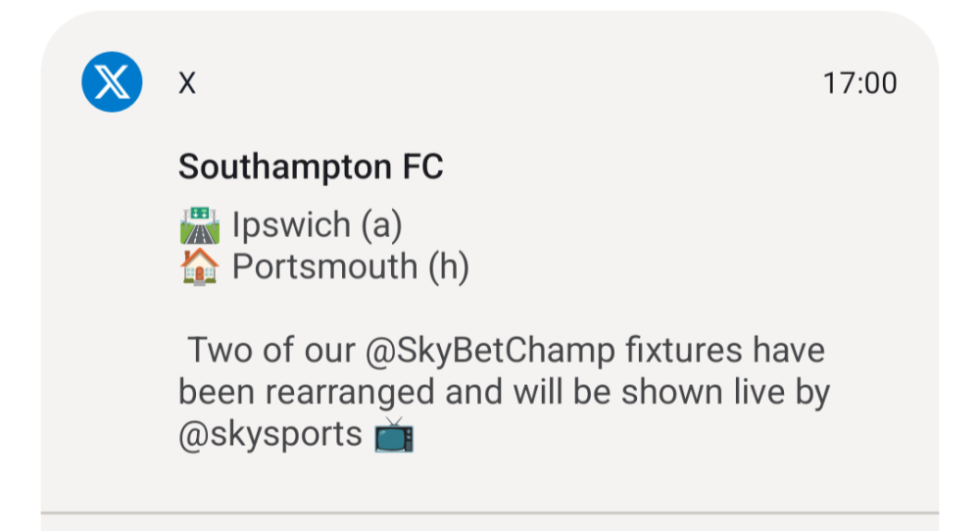Tap empty card area below @skysports text
This screenshot has width=980, height=531.
point(490,480)
